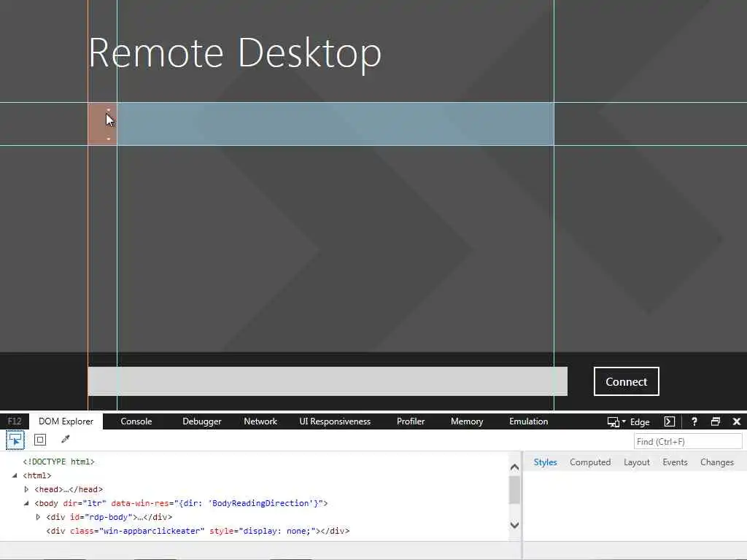Click the DOM tree scrollbar thumb
The width and height of the screenshot is (747, 560).
click(514, 489)
